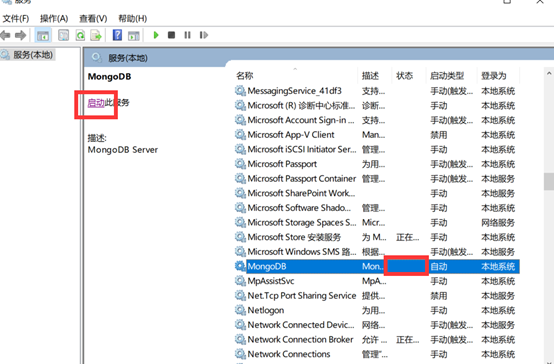This screenshot has height=364, width=554.
Task: Select the Network Connections service
Action: [x=377, y=354]
